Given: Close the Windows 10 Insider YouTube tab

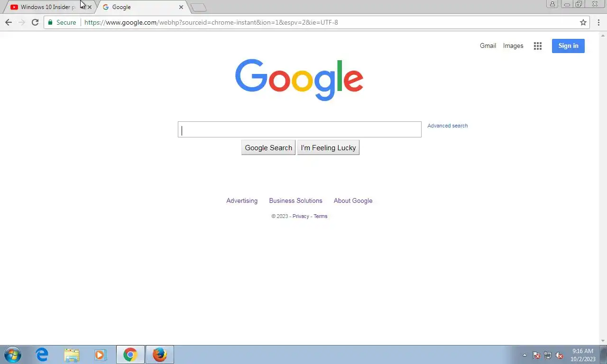Looking at the screenshot, I should coord(90,7).
